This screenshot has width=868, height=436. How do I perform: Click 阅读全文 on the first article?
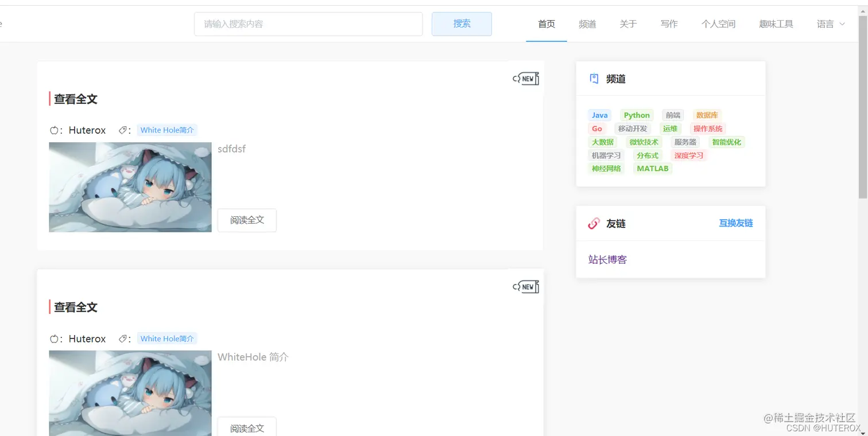click(247, 220)
